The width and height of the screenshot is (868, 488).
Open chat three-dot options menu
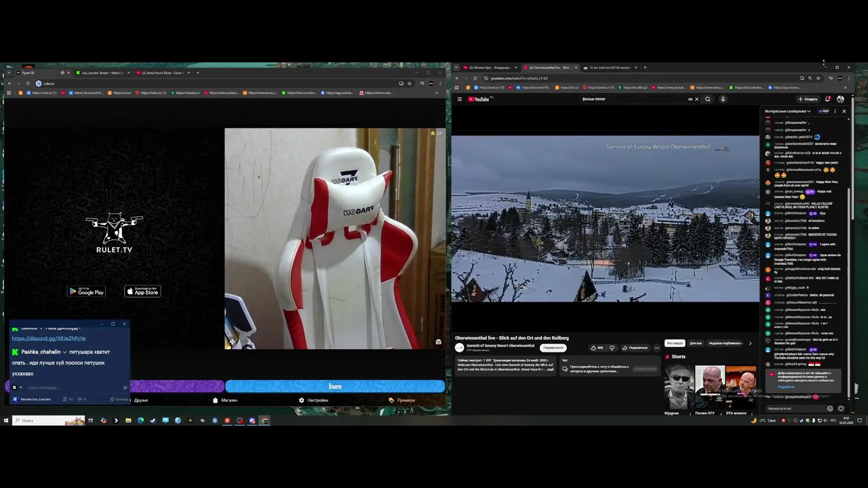[835, 111]
